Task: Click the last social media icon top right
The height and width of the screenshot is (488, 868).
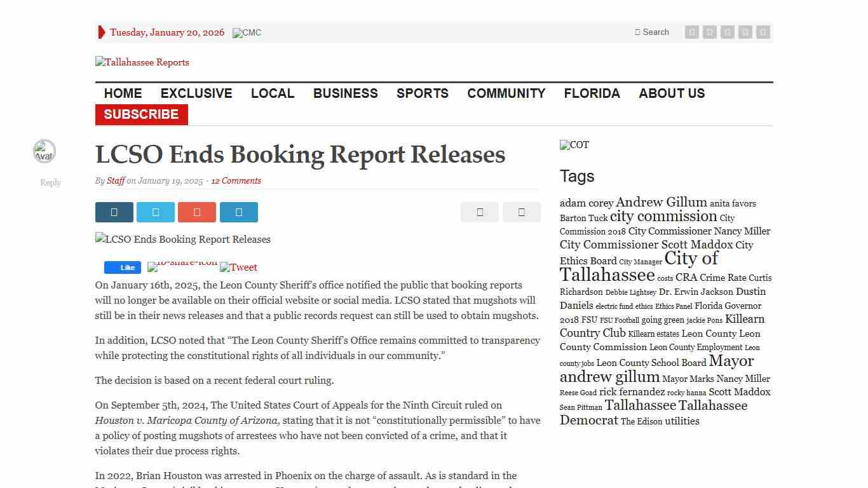Action: (x=762, y=32)
